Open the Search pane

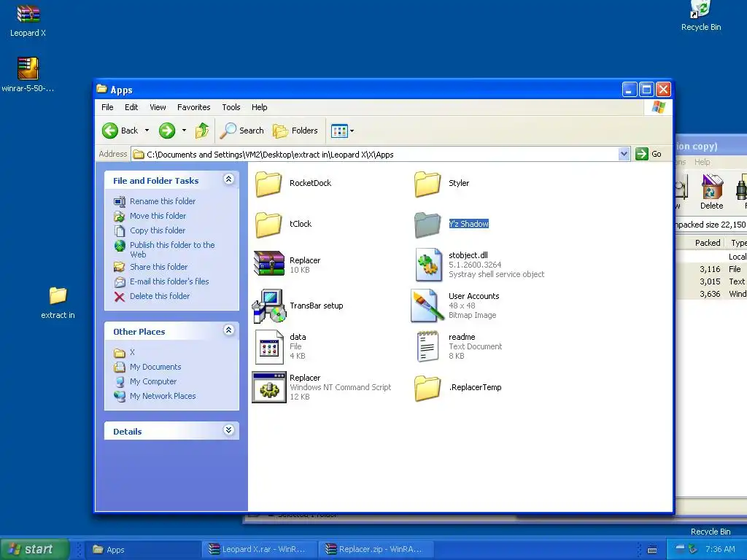point(242,131)
